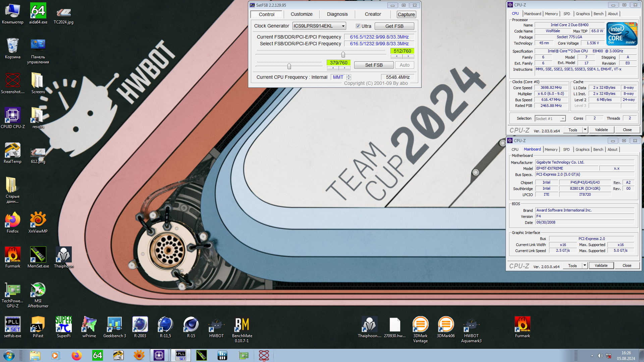Click the Intel Core 2 Duo logo
644x362 pixels.
[622, 34]
